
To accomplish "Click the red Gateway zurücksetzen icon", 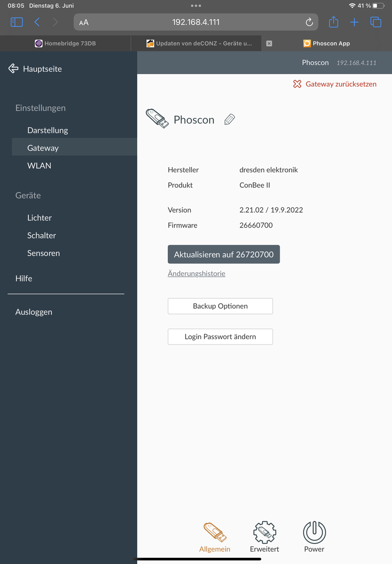I will tap(297, 84).
